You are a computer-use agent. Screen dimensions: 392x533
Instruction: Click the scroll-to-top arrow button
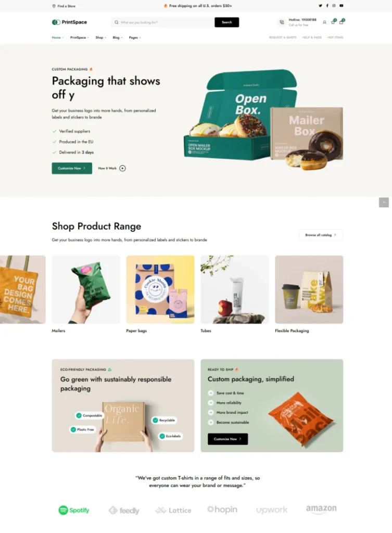[x=384, y=202]
